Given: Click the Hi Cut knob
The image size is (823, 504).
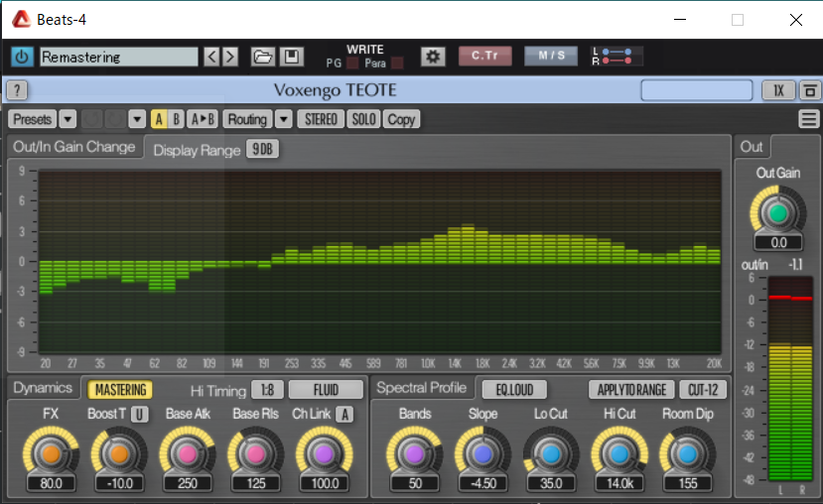Looking at the screenshot, I should [619, 453].
